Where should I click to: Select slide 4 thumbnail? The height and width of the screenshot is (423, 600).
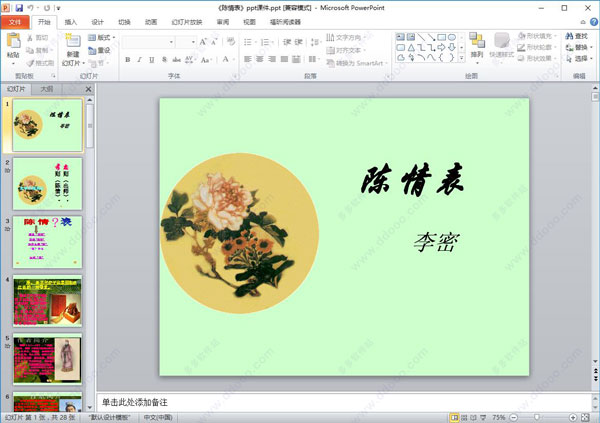[47, 301]
